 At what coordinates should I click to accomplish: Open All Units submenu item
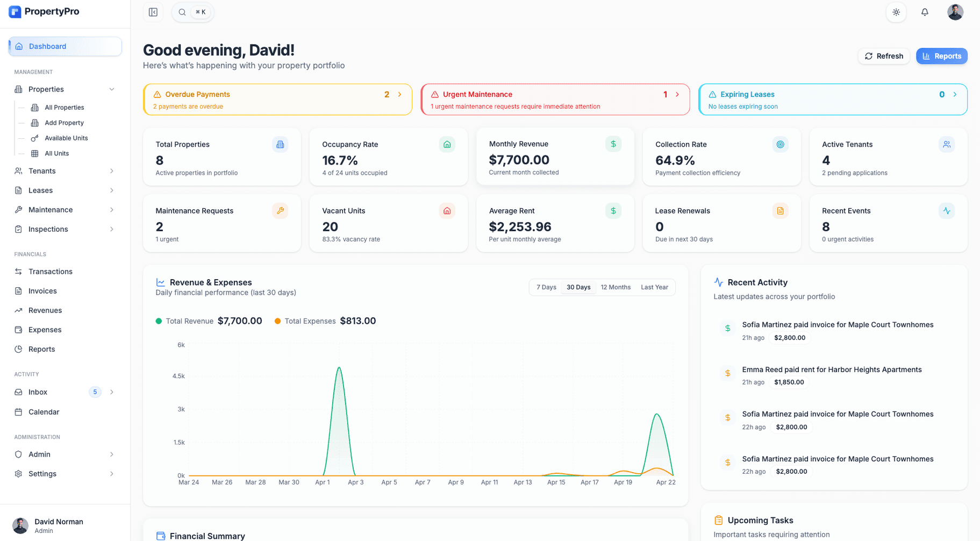coord(56,153)
